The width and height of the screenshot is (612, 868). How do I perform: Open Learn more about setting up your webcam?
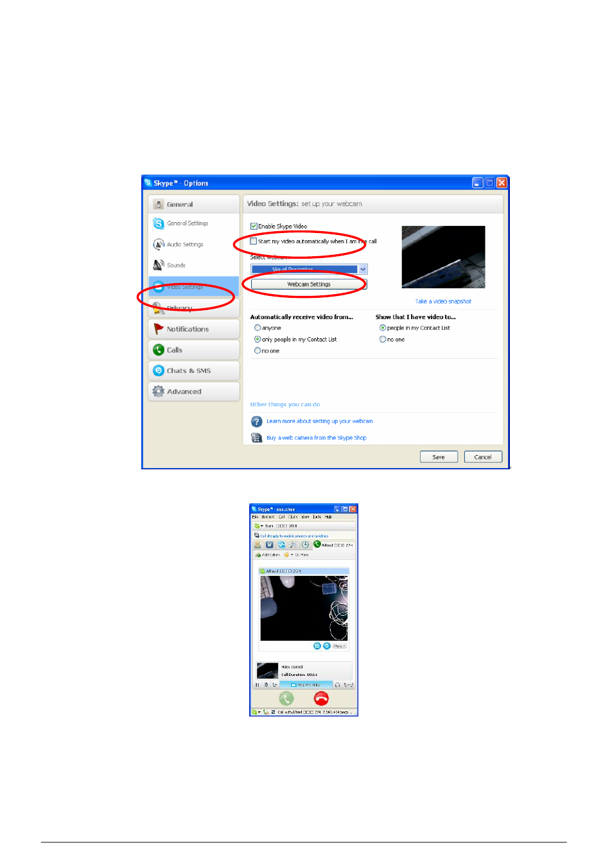tap(319, 421)
